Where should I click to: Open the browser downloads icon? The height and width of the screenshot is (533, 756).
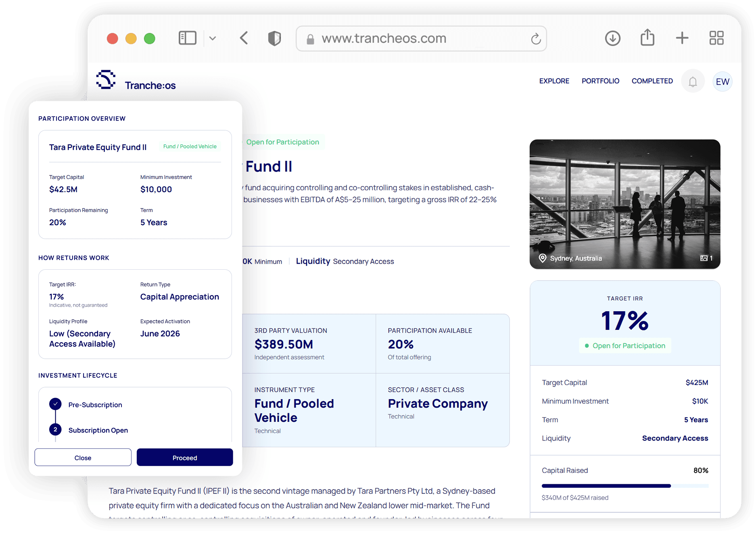[x=612, y=38]
